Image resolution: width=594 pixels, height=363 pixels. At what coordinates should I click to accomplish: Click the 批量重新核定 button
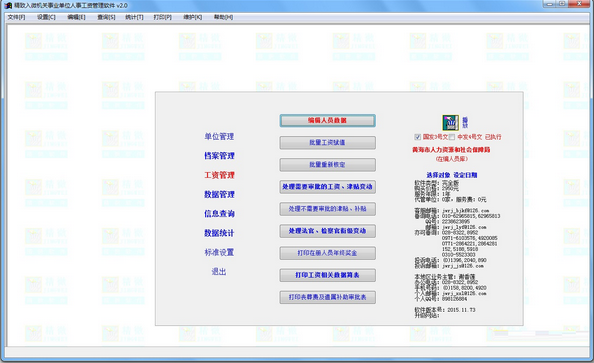pos(328,164)
